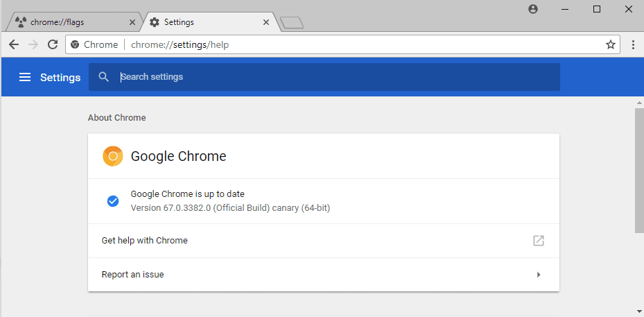Click the Chrome site info icon

click(75, 44)
